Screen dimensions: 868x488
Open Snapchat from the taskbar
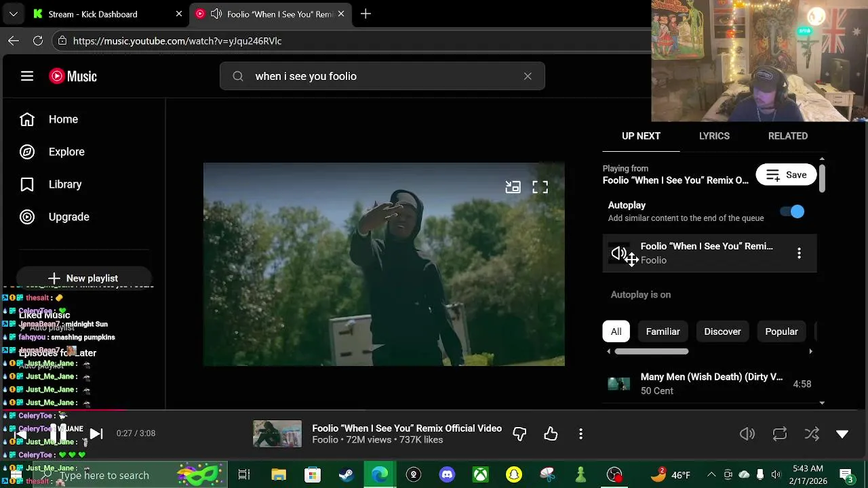click(514, 474)
